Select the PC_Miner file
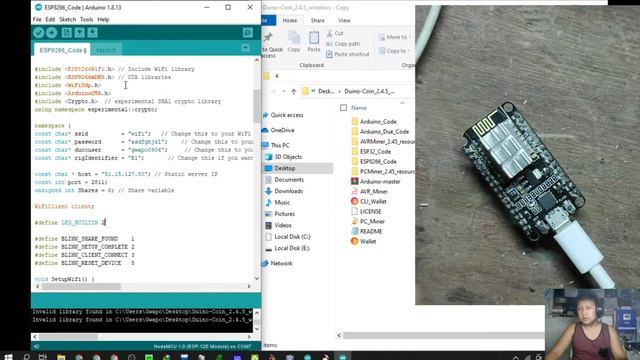The image size is (640, 360). click(x=372, y=222)
